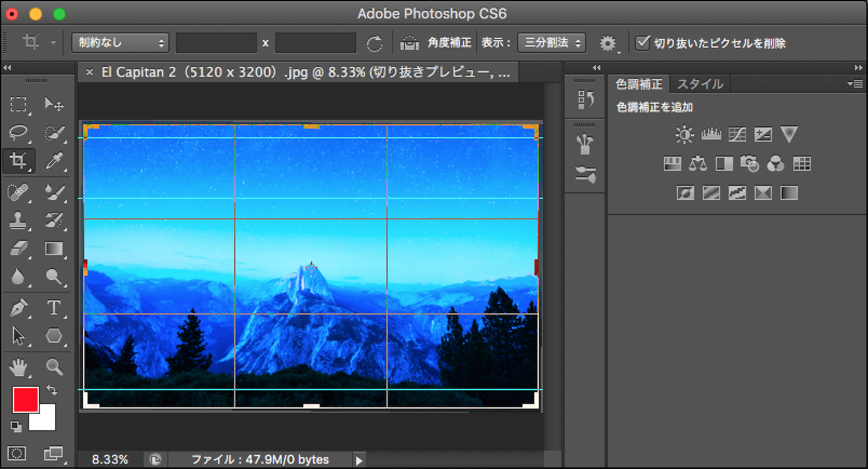Select the Crop tool in toolbox
The height and width of the screenshot is (469, 868).
coord(18,161)
